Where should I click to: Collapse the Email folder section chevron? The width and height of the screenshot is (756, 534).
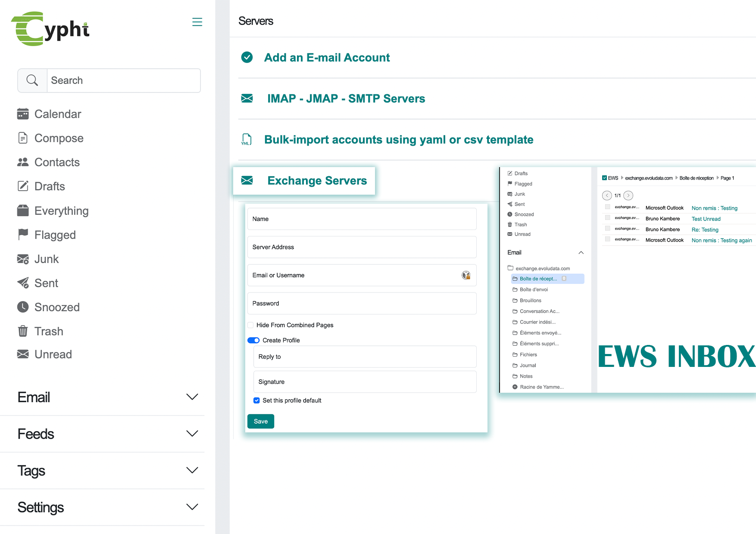[581, 252]
